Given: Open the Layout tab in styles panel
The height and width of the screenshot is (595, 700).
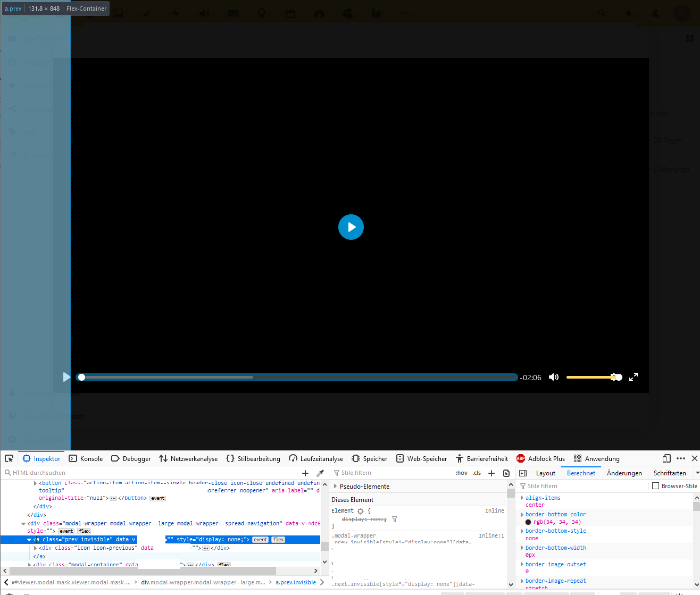Looking at the screenshot, I should click(x=546, y=472).
